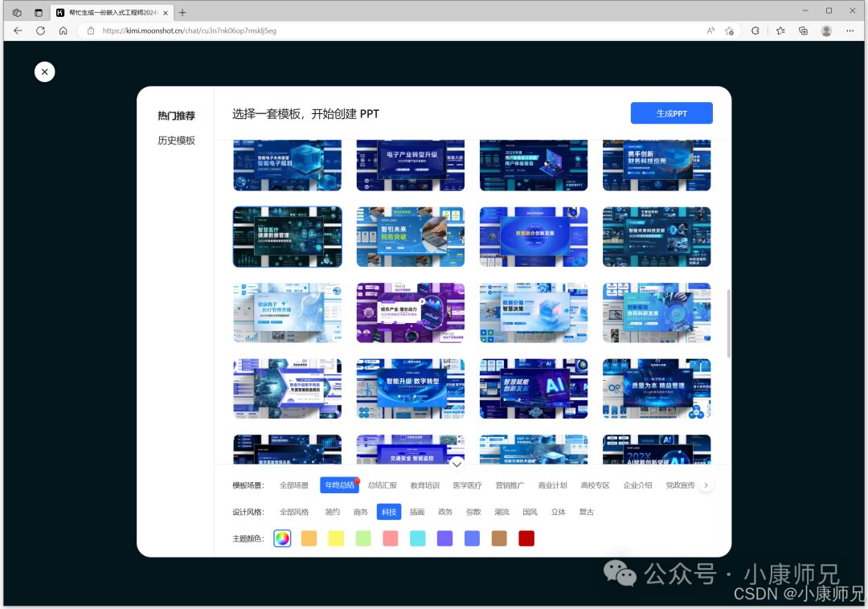Select the pink theme color swatch
The width and height of the screenshot is (868, 609).
click(x=391, y=538)
